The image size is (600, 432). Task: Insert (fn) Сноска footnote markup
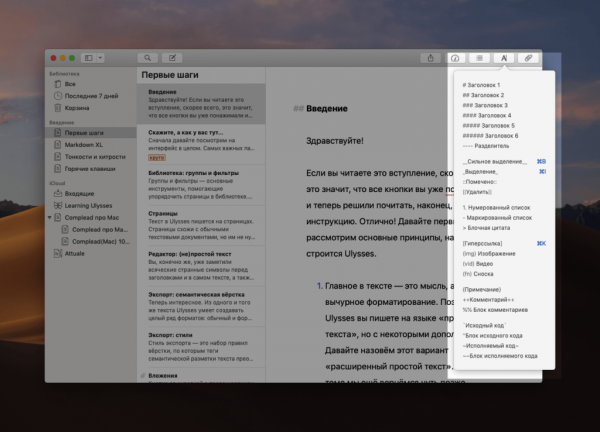pos(478,274)
